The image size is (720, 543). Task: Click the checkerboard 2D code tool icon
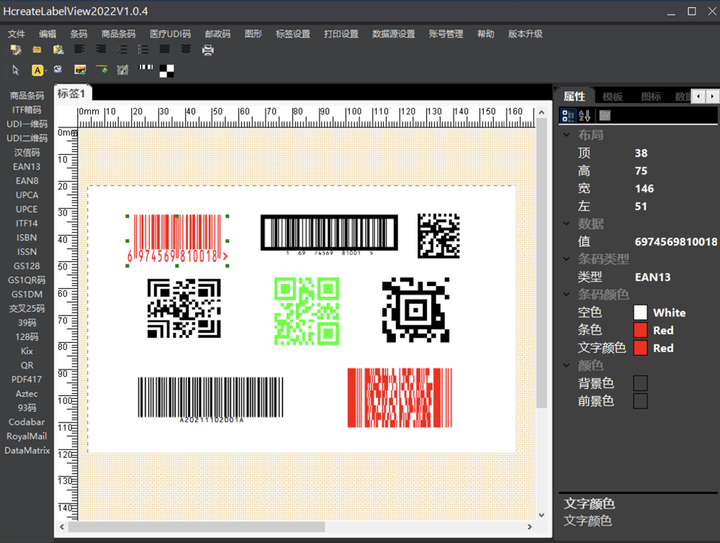[167, 71]
